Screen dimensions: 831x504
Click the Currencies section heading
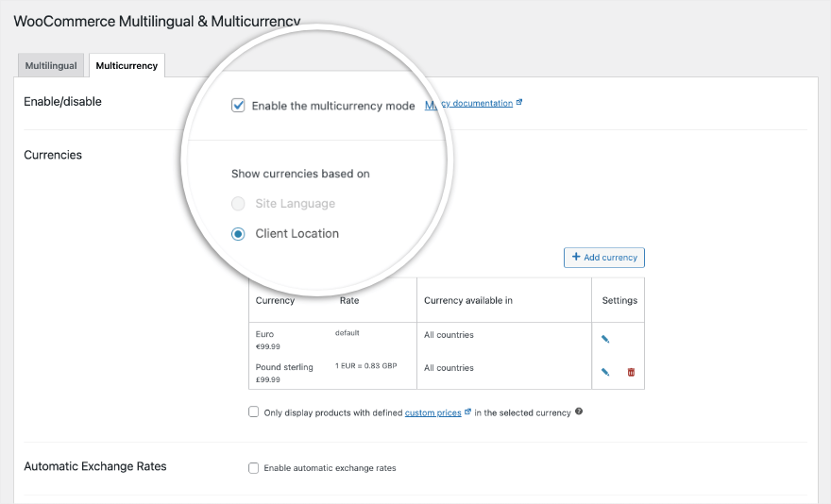(53, 155)
